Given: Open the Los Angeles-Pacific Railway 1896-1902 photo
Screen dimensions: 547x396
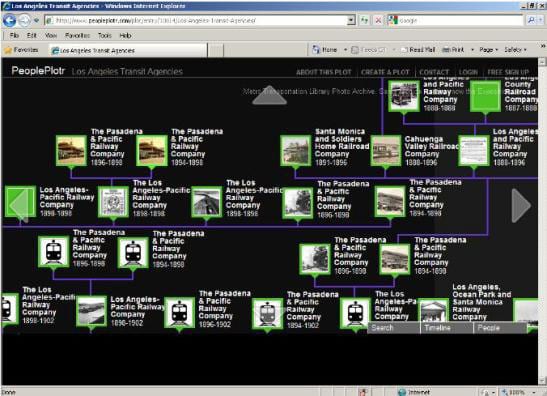Looking at the screenshot, I should point(91,311).
